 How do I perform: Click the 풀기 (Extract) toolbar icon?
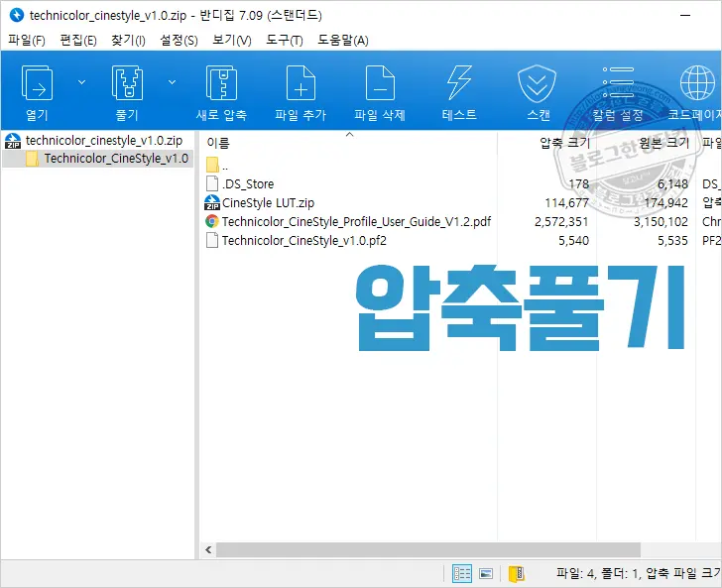[x=127, y=83]
